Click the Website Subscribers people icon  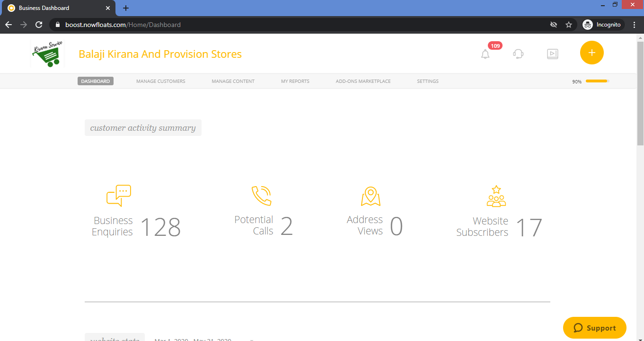[x=496, y=196]
